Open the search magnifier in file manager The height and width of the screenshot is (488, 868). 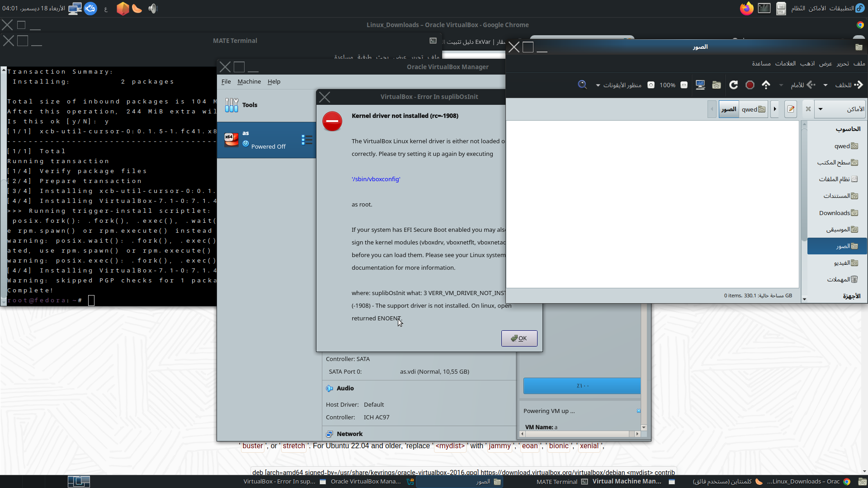(582, 85)
